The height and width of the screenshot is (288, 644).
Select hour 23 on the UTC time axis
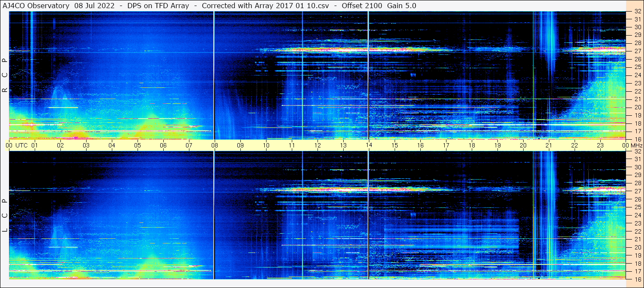tap(600, 145)
